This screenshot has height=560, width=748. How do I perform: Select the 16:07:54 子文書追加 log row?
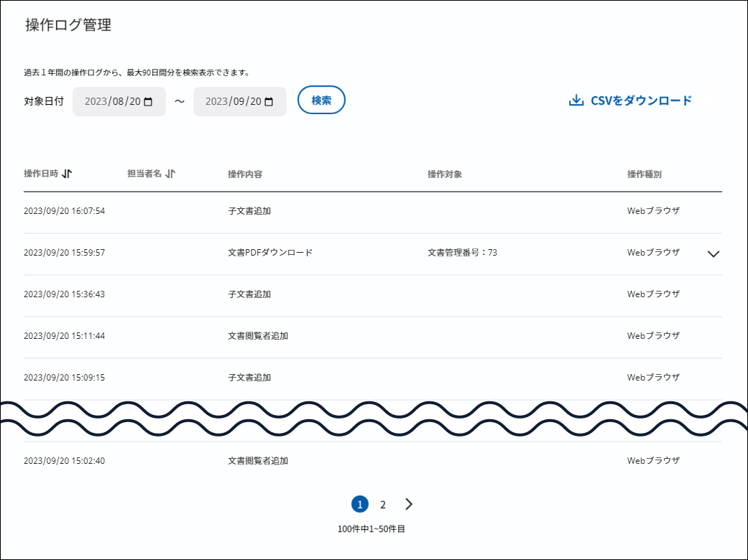tap(372, 211)
